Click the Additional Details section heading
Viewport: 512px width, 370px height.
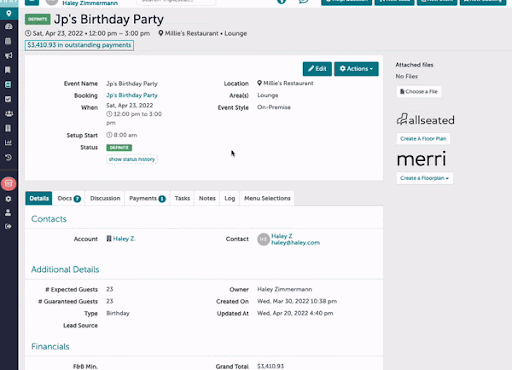pos(65,269)
